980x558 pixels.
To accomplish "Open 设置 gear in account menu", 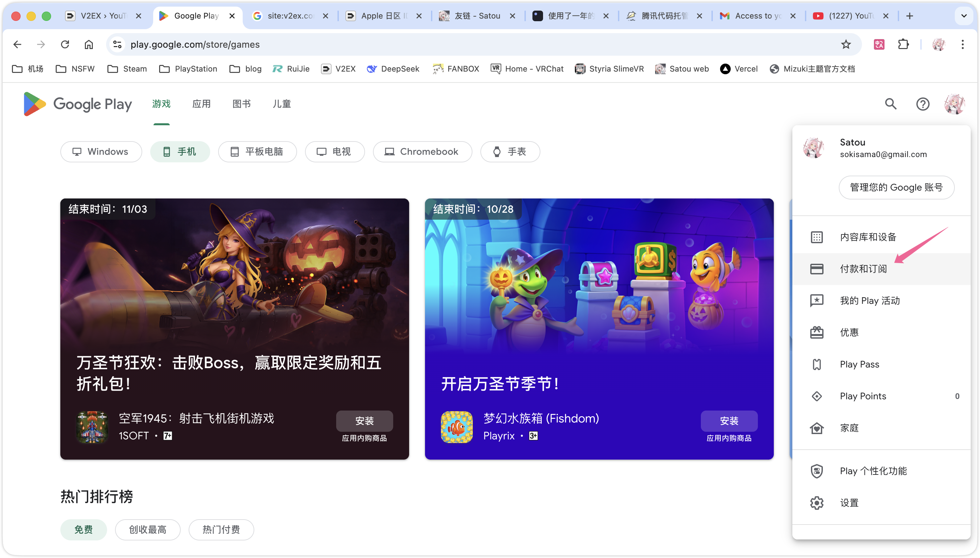I will tap(817, 503).
